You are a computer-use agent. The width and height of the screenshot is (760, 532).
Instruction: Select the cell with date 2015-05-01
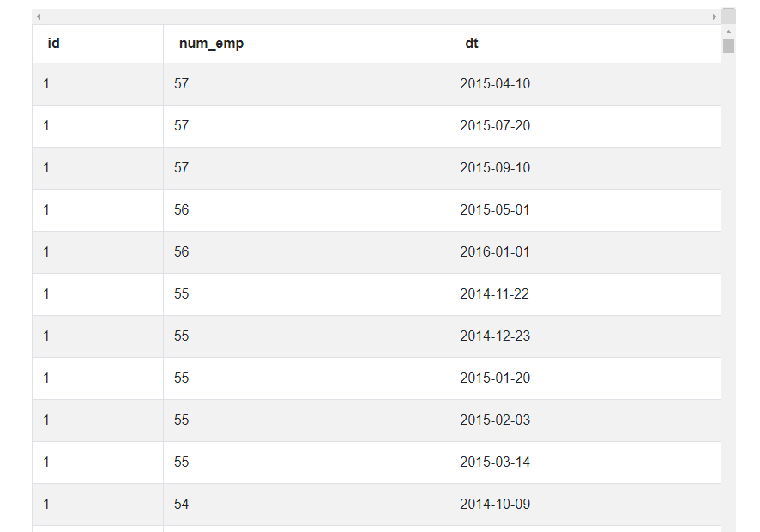[495, 210]
